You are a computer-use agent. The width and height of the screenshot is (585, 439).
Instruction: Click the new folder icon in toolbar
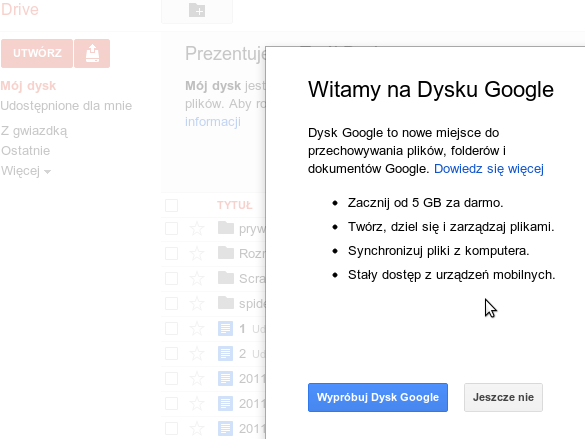coord(197,10)
